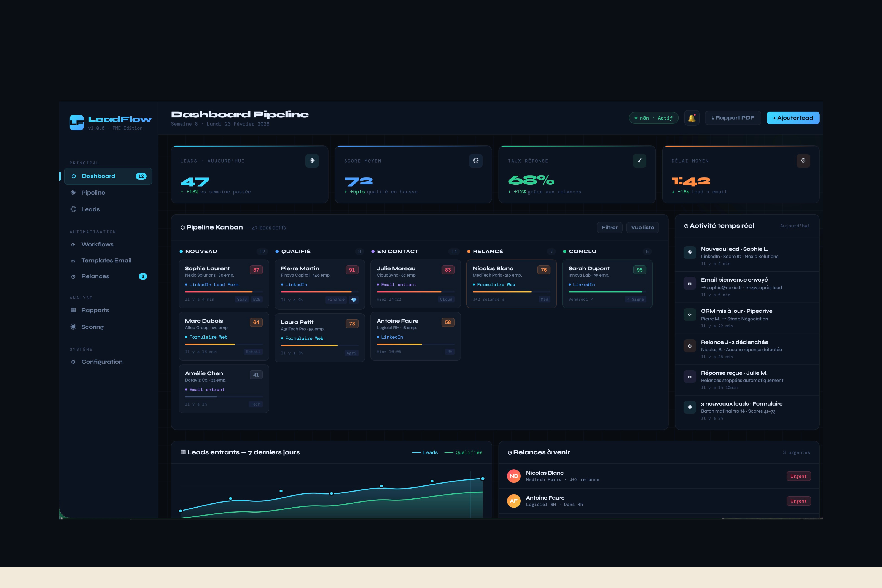Click the notification bell with red dot
The width and height of the screenshot is (882, 588).
pyautogui.click(x=692, y=118)
